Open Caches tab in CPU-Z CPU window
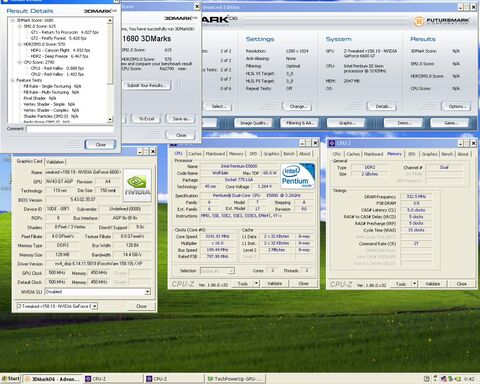The image size is (480, 384). [195, 154]
